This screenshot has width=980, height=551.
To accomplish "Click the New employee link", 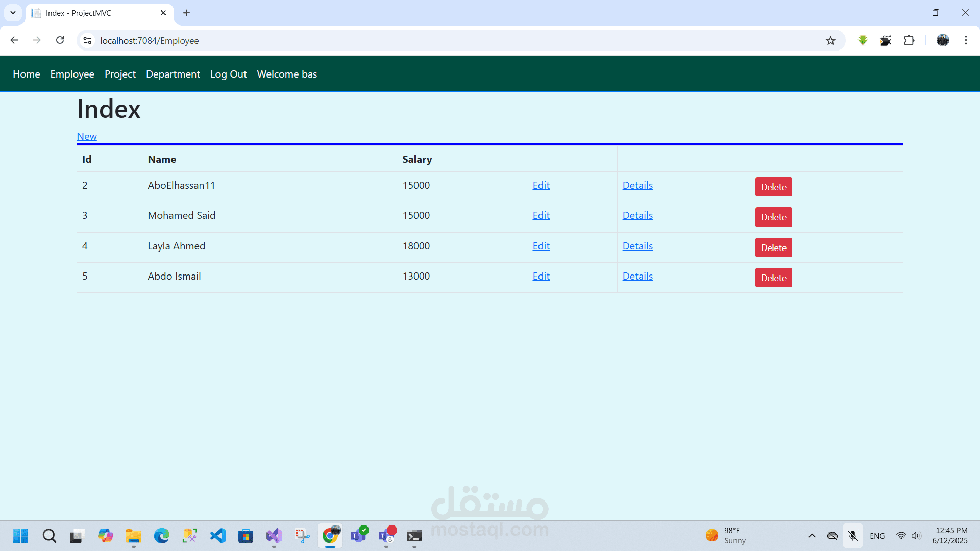I will (x=87, y=136).
